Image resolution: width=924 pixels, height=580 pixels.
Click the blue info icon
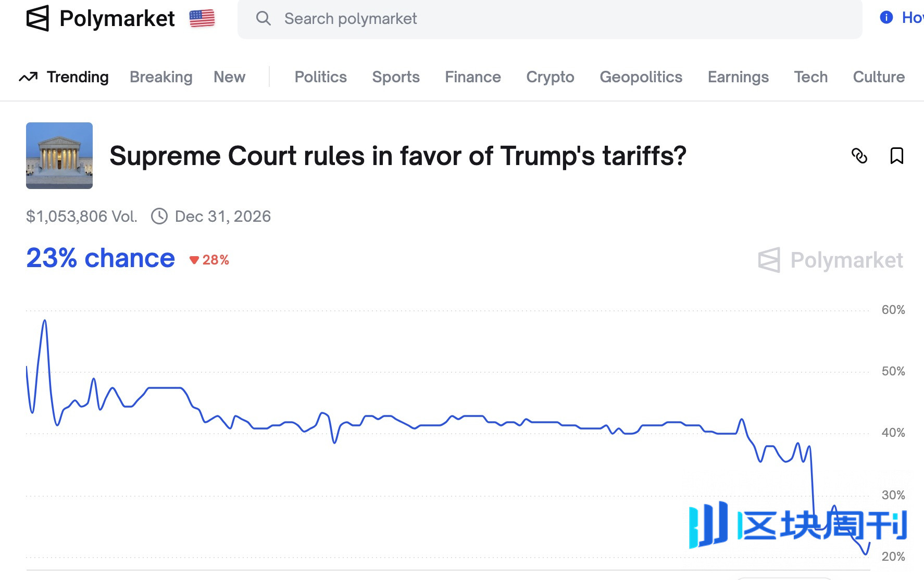pyautogui.click(x=886, y=18)
